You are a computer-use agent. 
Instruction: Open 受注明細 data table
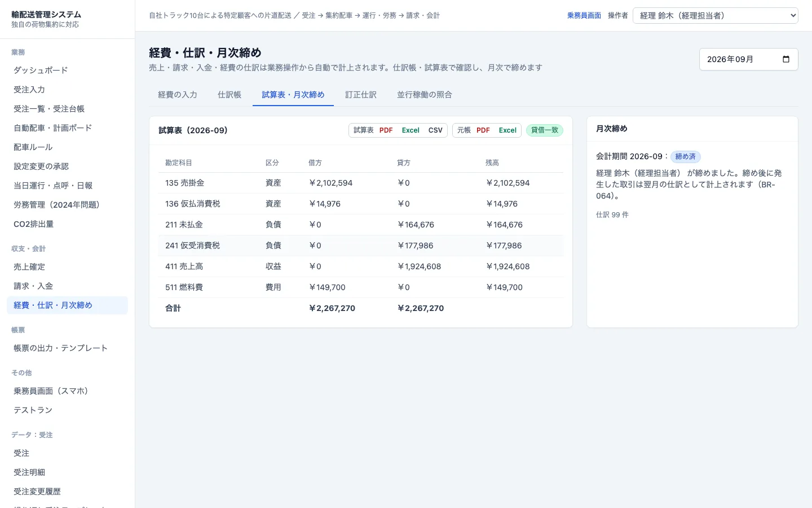pyautogui.click(x=68, y=472)
